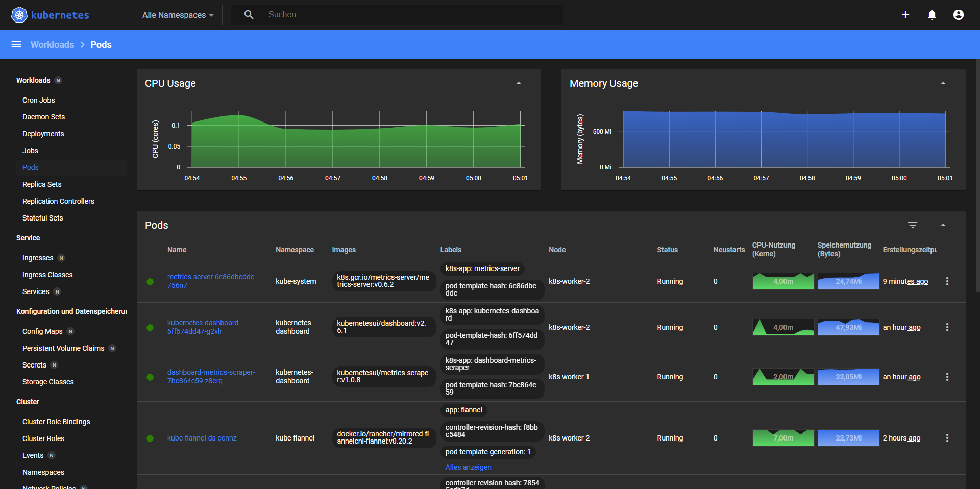
Task: Click the Namespace column header
Action: click(295, 250)
